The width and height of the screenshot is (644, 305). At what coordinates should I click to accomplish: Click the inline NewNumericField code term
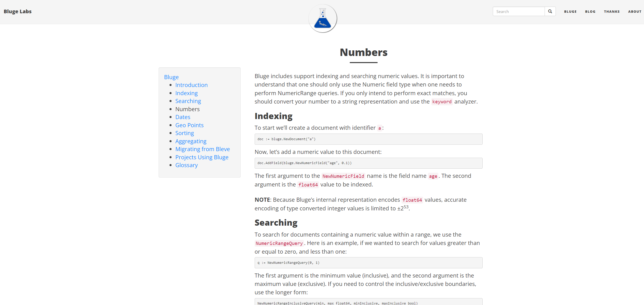(343, 176)
